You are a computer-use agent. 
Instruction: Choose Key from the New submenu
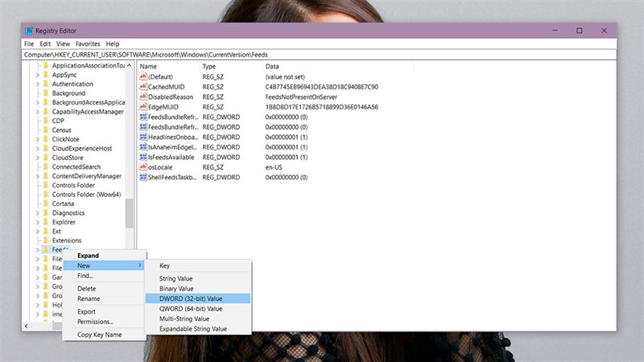click(x=198, y=265)
